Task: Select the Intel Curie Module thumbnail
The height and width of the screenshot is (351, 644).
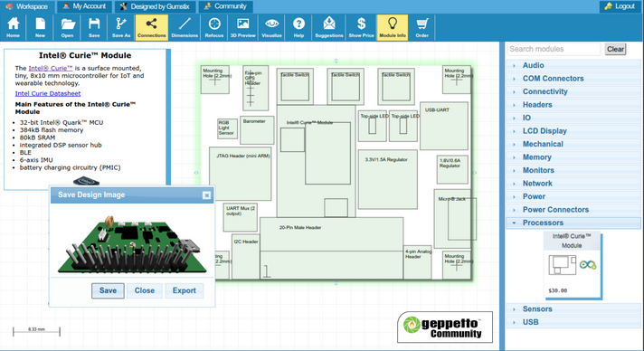Action: coord(573,264)
